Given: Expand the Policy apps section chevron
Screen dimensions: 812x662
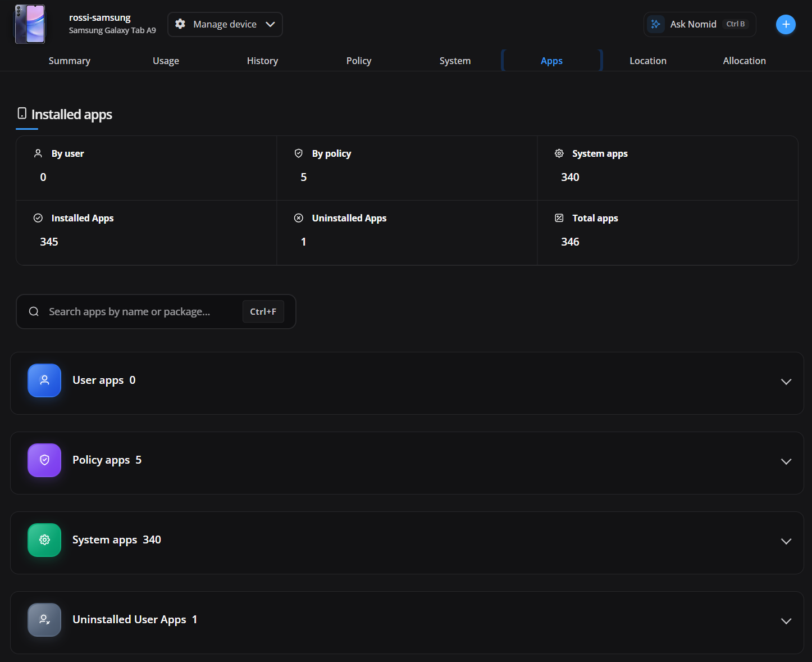Looking at the screenshot, I should tap(786, 461).
